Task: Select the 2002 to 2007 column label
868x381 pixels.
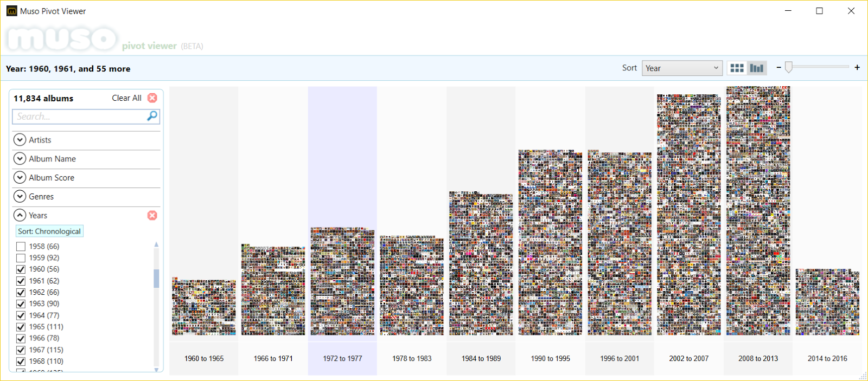Action: 689,358
